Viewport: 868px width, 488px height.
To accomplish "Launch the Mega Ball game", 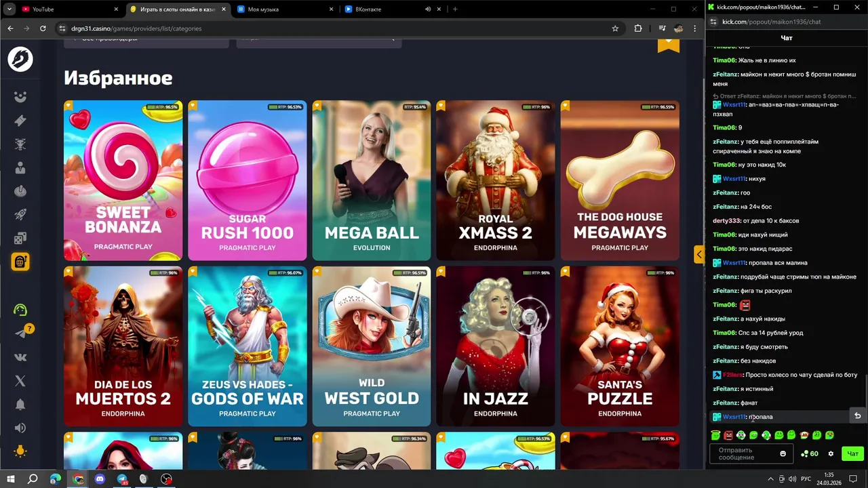I will 372,180.
